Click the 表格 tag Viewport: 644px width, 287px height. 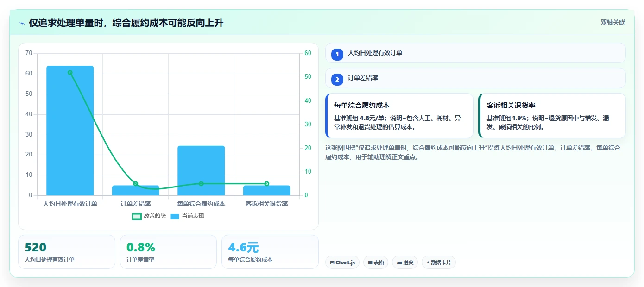pyautogui.click(x=376, y=262)
